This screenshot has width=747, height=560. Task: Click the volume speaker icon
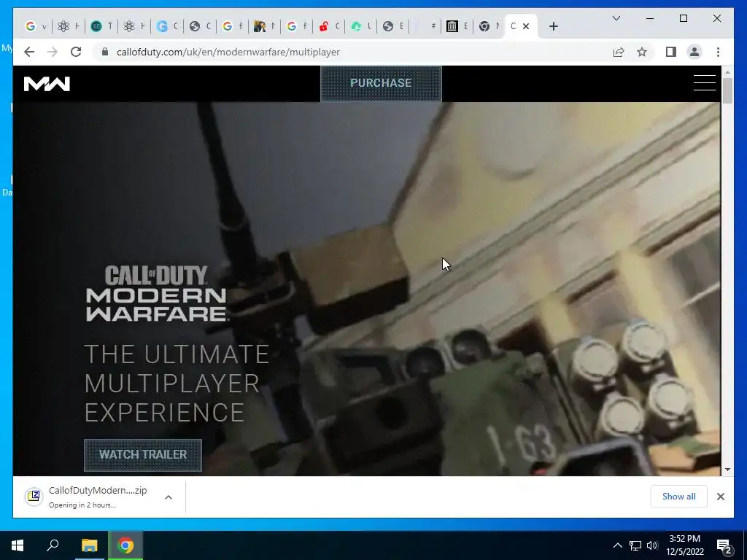tap(652, 545)
